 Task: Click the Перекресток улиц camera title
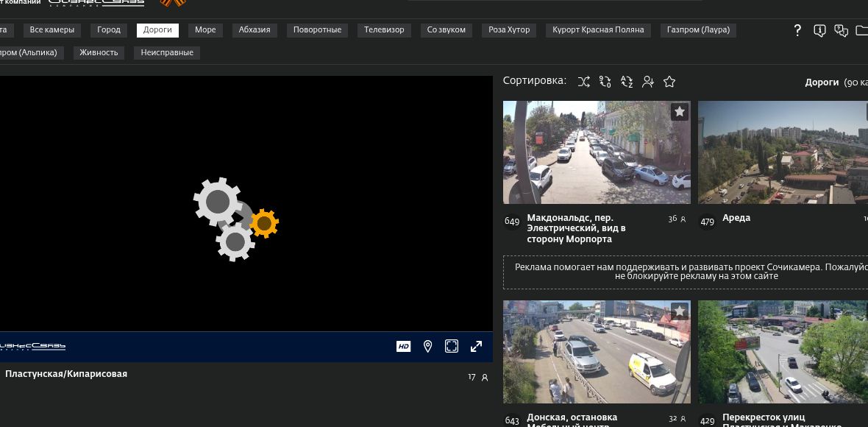pyautogui.click(x=782, y=420)
